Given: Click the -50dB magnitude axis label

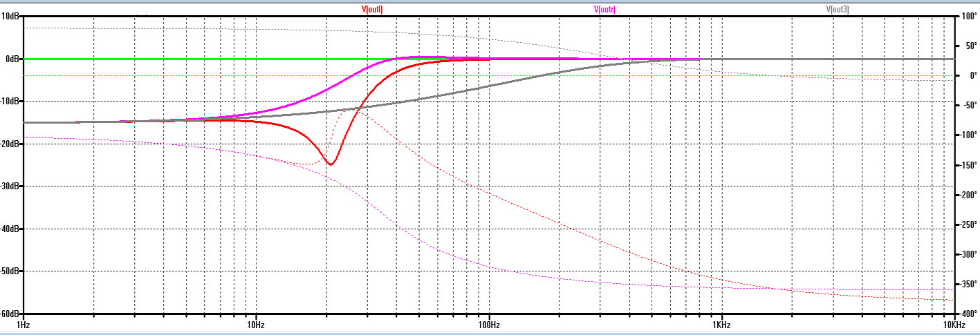Looking at the screenshot, I should 11,271.
